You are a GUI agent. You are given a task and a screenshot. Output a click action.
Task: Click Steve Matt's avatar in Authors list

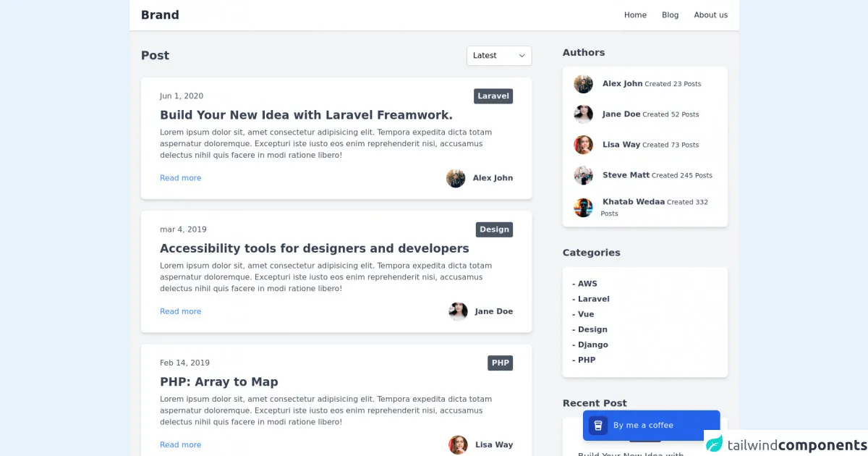point(583,175)
